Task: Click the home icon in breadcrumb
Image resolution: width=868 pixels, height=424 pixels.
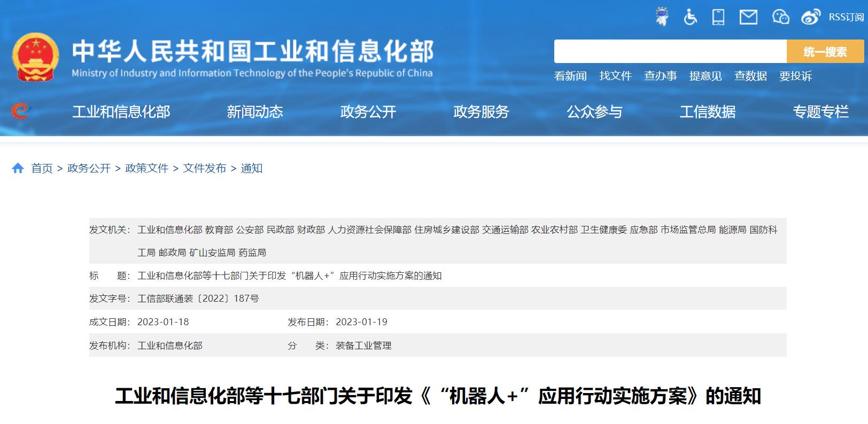Action: (18, 168)
